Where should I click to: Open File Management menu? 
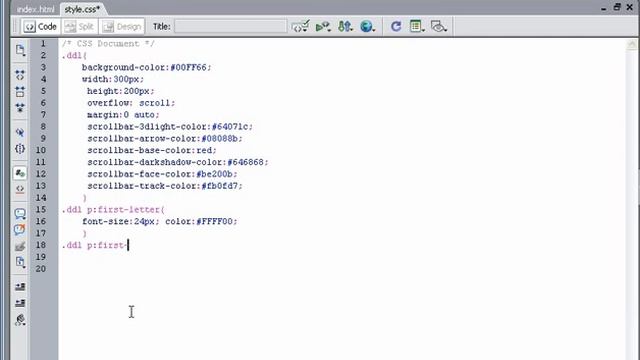[x=345, y=27]
